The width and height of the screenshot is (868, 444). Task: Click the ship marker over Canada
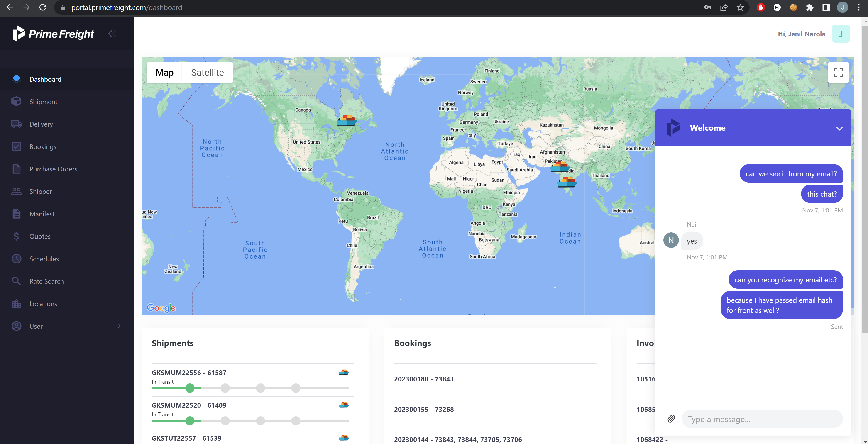point(347,120)
